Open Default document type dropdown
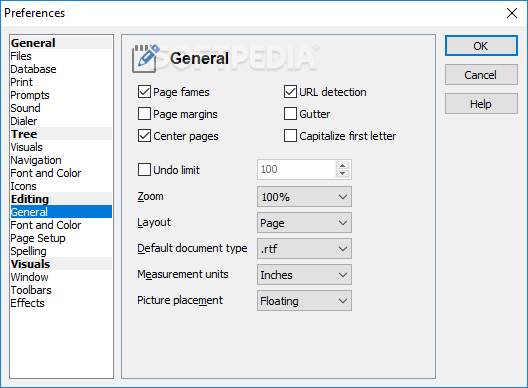 pos(304,249)
